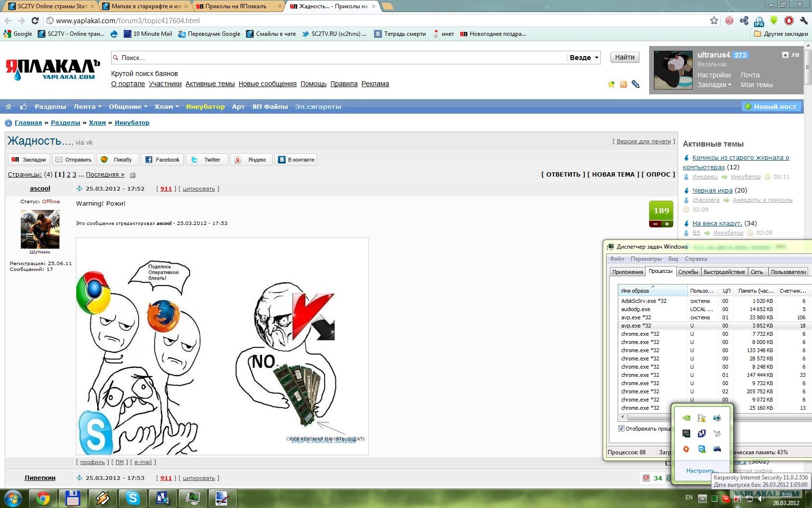Viewport: 812px width, 508px height.
Task: Go back with the browser back arrow
Action: tap(8, 21)
